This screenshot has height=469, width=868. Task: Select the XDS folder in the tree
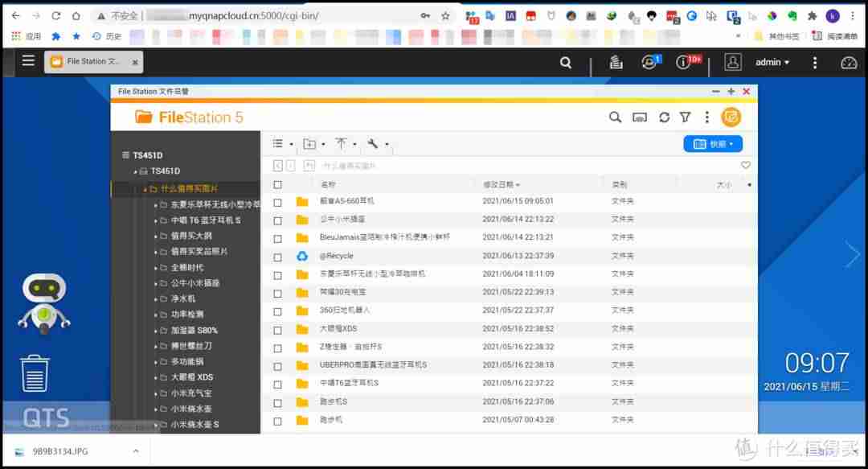point(191,377)
